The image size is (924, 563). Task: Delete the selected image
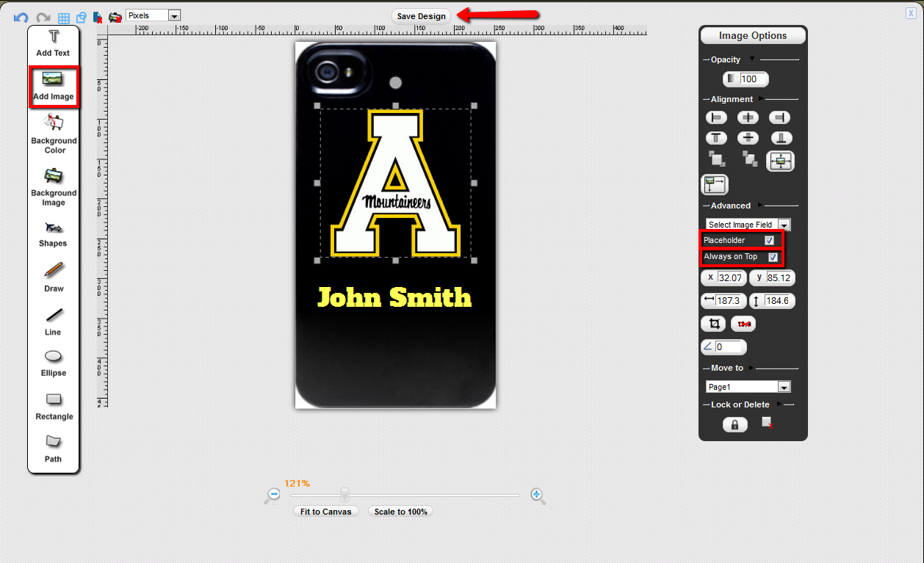767,422
